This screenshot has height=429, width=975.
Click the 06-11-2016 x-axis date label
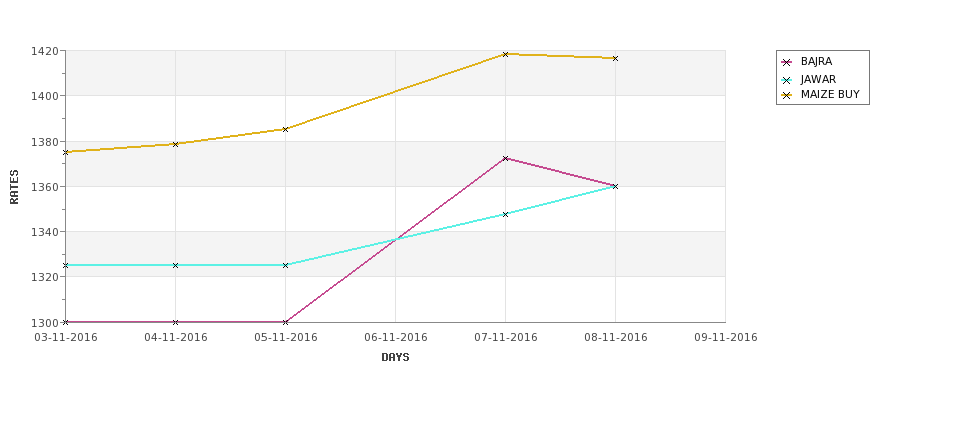[x=395, y=338]
